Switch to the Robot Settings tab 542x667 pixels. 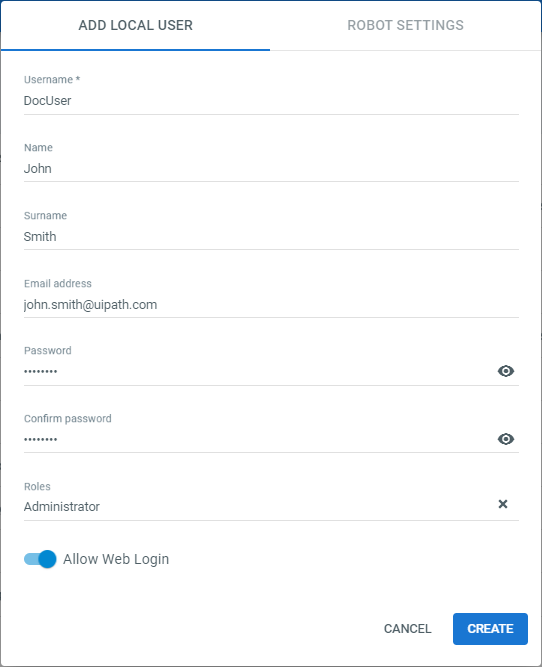point(405,26)
